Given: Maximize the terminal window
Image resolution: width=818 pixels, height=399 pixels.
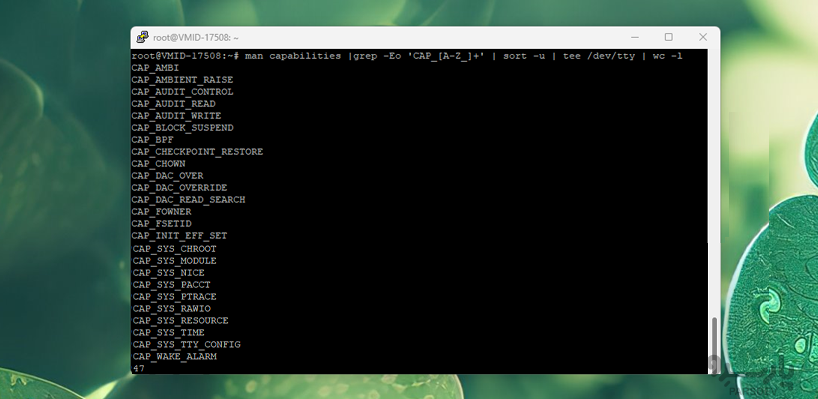Looking at the screenshot, I should click(x=668, y=37).
